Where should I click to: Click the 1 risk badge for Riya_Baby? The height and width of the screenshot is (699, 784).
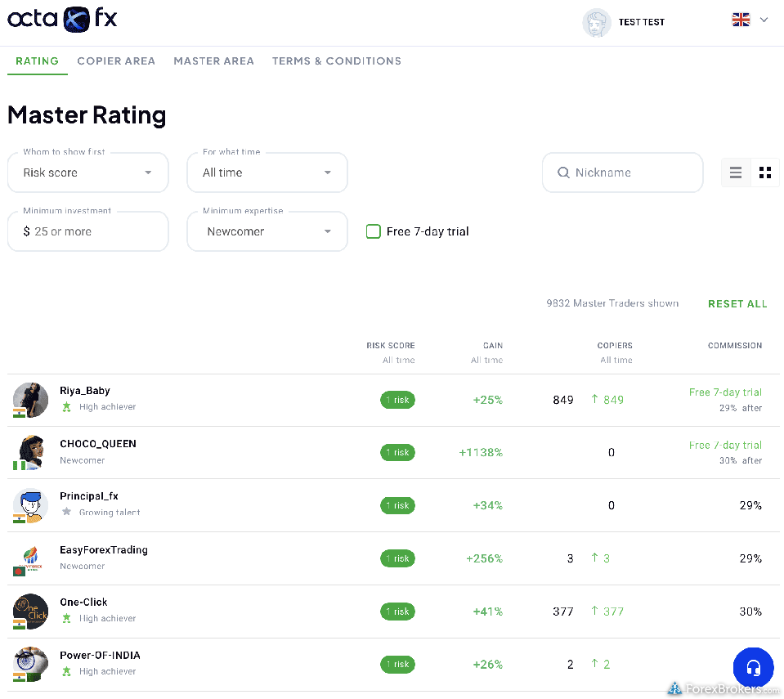click(397, 400)
